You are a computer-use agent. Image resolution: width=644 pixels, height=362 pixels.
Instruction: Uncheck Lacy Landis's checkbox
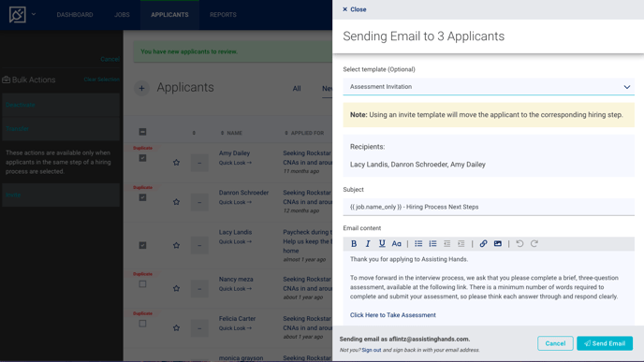142,245
